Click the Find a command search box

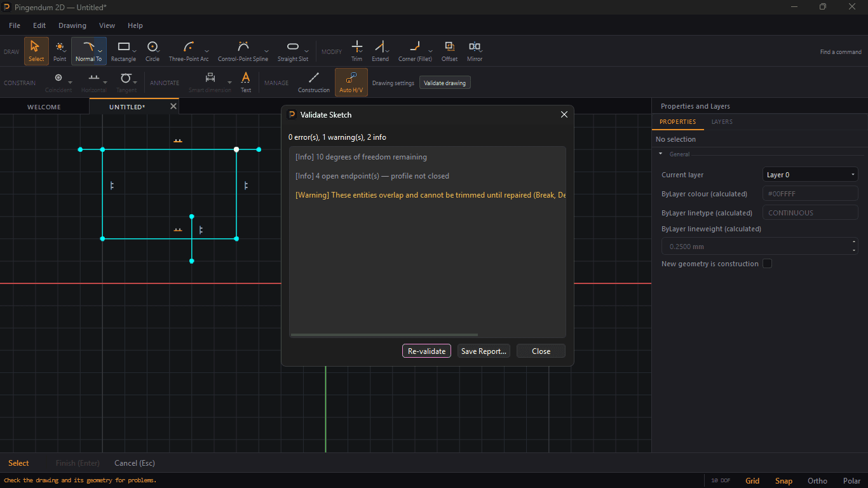841,52
